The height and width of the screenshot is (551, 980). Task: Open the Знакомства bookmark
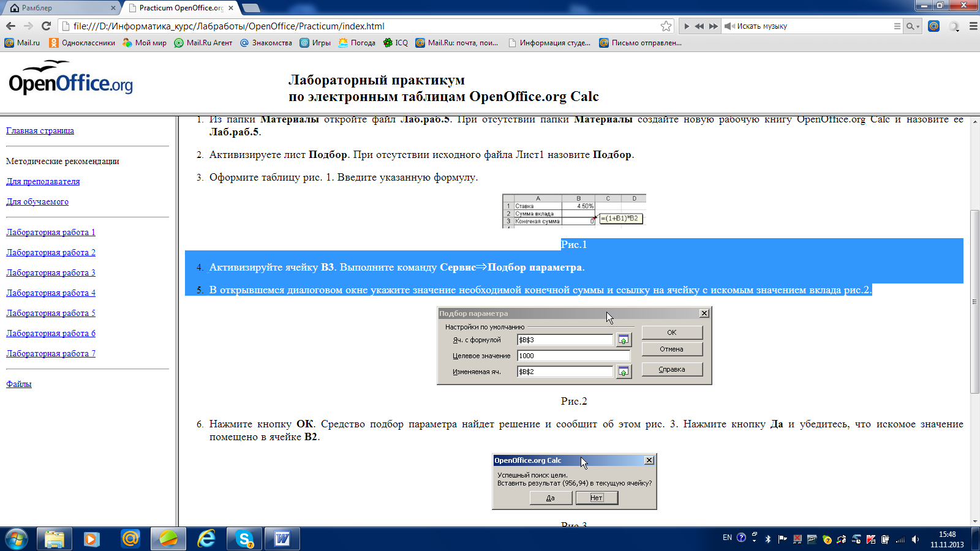point(266,43)
